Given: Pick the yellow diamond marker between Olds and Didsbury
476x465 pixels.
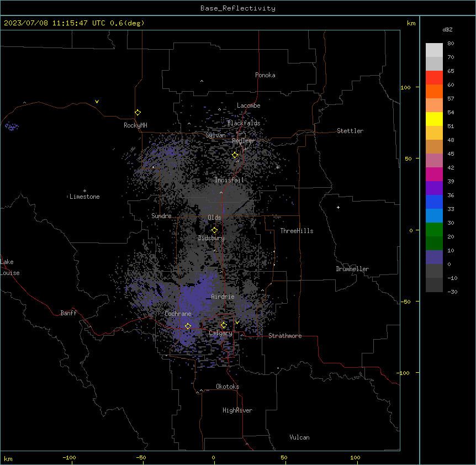Looking at the screenshot, I should pos(214,230).
